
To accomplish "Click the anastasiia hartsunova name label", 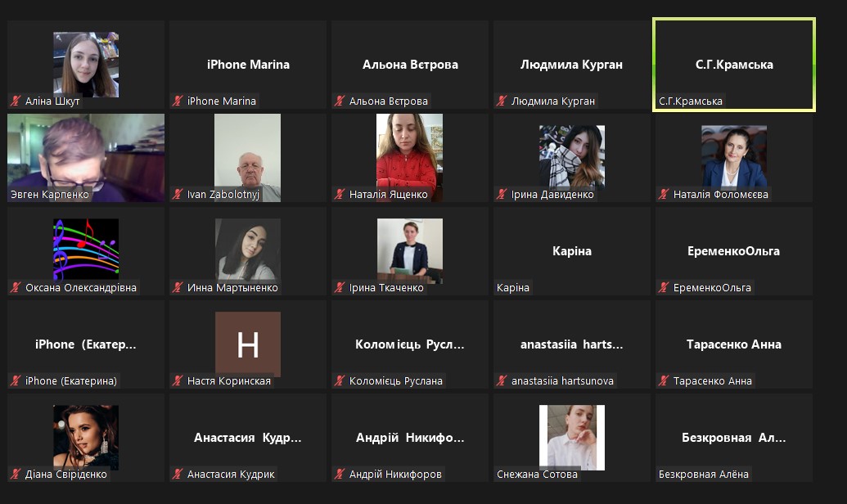I will pyautogui.click(x=562, y=380).
